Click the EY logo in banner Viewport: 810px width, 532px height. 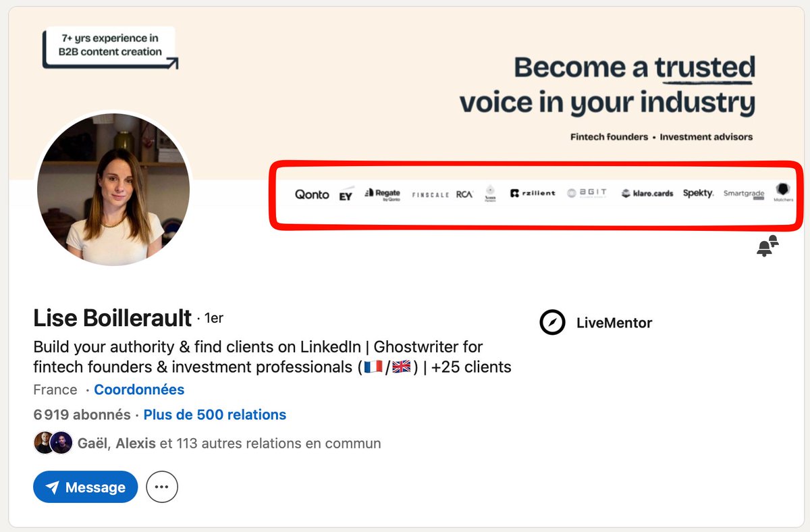point(346,194)
